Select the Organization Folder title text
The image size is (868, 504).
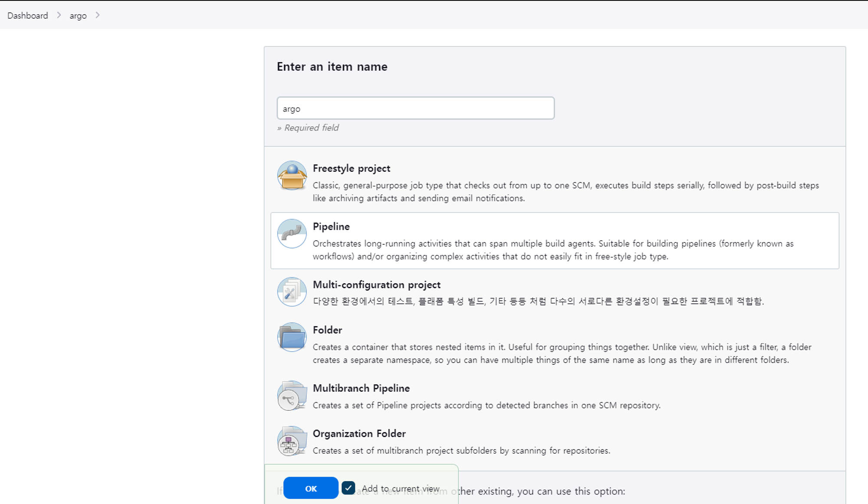[359, 433]
